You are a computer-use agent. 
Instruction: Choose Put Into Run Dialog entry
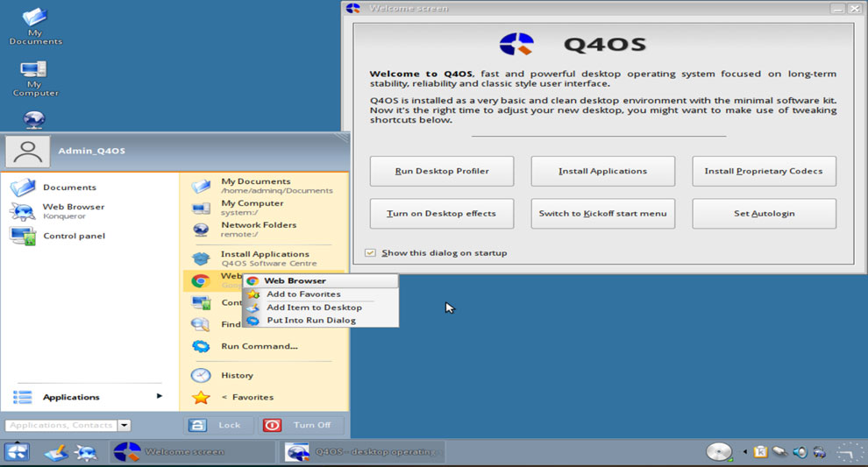pyautogui.click(x=321, y=321)
